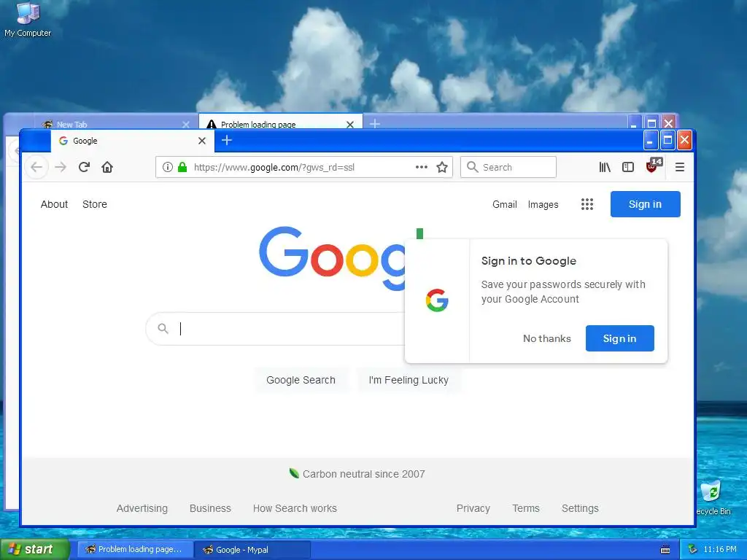Click the magnifier icon in Google search box

click(163, 329)
